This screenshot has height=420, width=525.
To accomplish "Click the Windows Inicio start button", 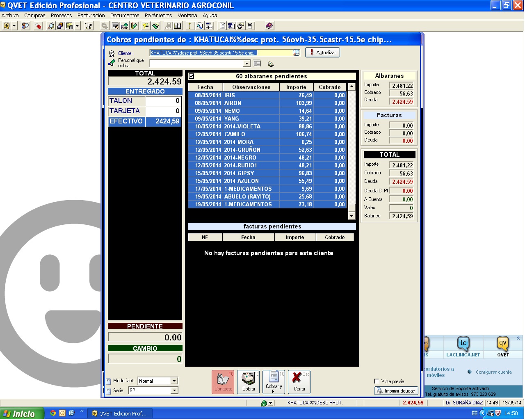I will pos(21,414).
